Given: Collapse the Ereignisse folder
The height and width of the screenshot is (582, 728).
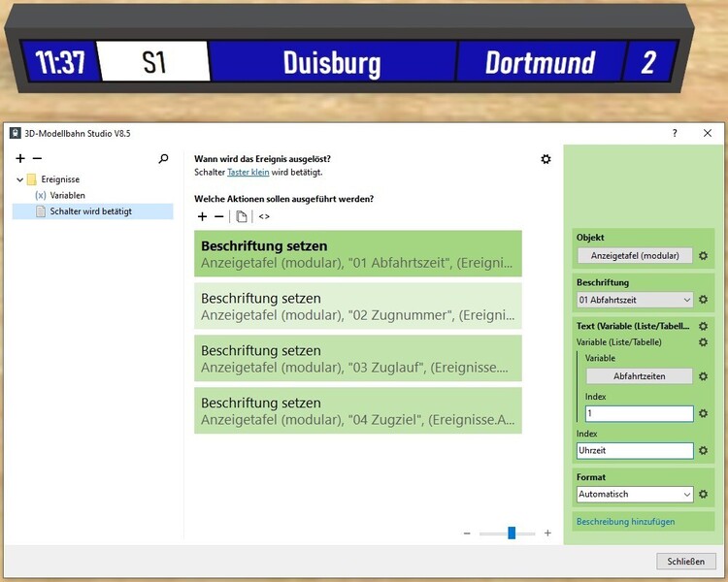Looking at the screenshot, I should 20,179.
